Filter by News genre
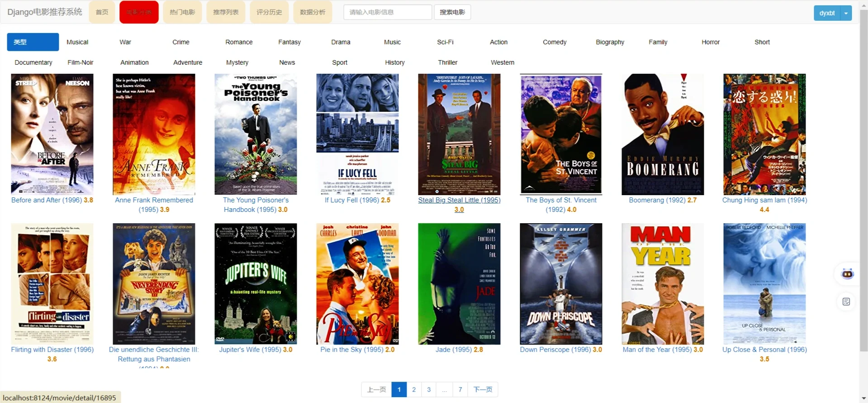 (287, 62)
